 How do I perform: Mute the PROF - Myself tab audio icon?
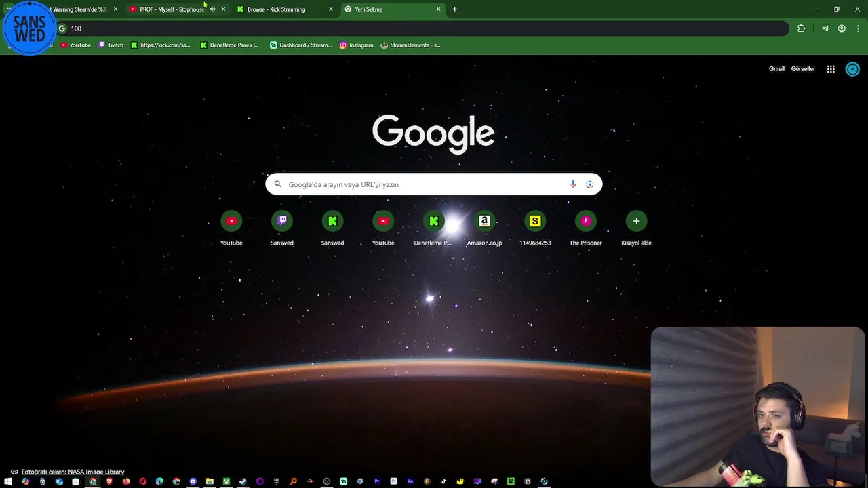click(212, 9)
